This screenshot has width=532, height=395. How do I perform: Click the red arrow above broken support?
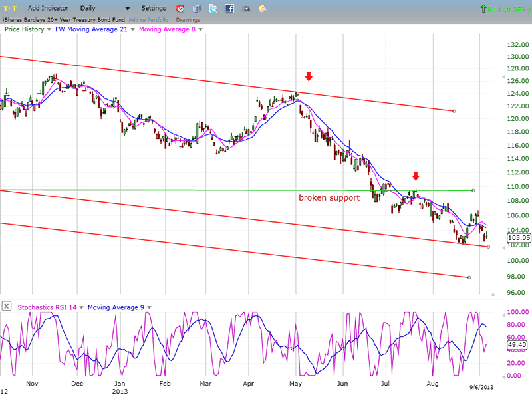coord(416,176)
